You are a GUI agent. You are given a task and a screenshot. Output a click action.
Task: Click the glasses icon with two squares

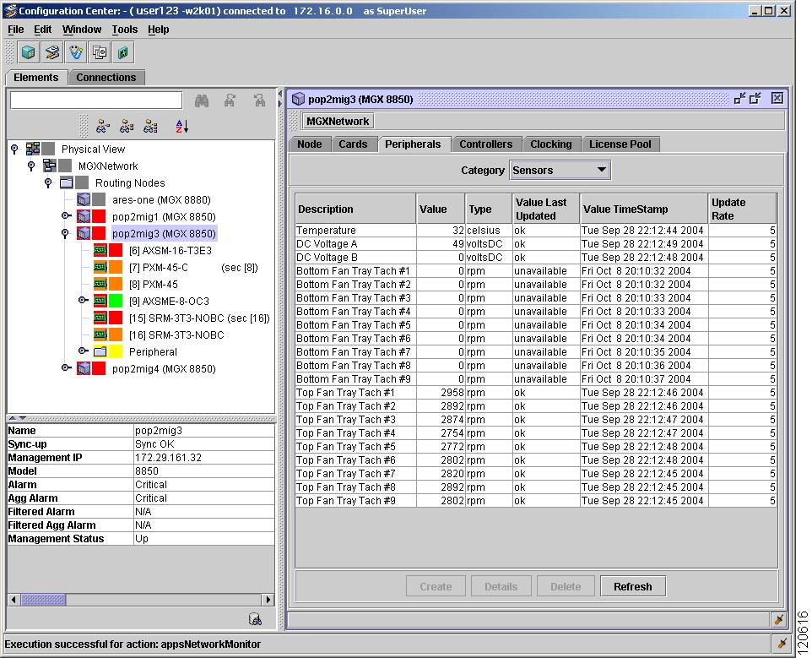[x=127, y=126]
